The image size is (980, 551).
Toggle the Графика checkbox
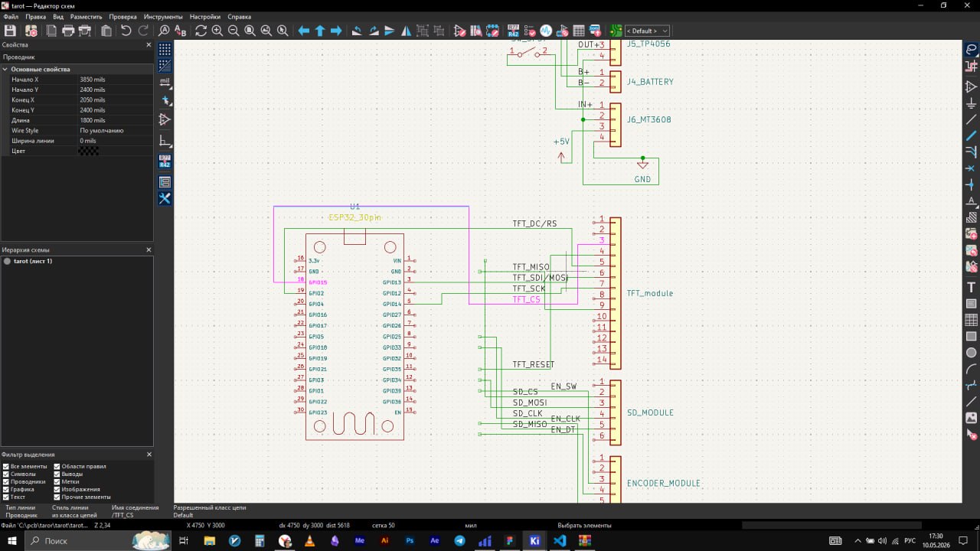(6, 489)
